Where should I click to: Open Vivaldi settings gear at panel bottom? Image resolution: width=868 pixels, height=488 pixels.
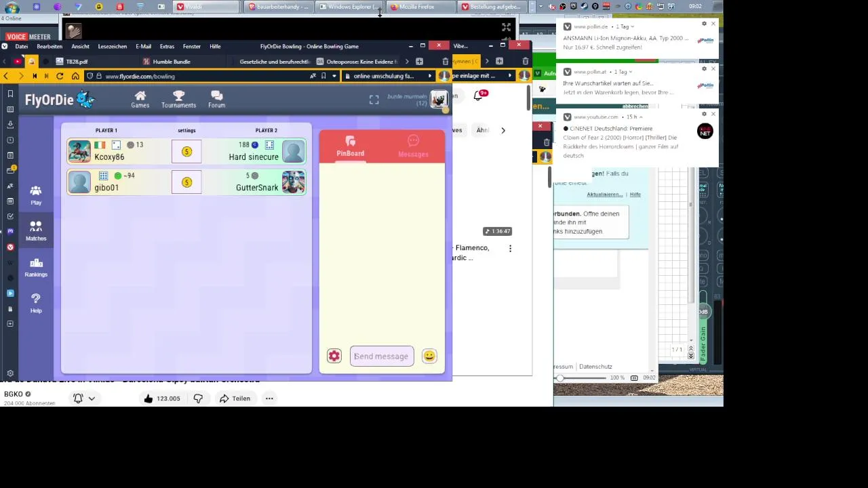click(10, 373)
